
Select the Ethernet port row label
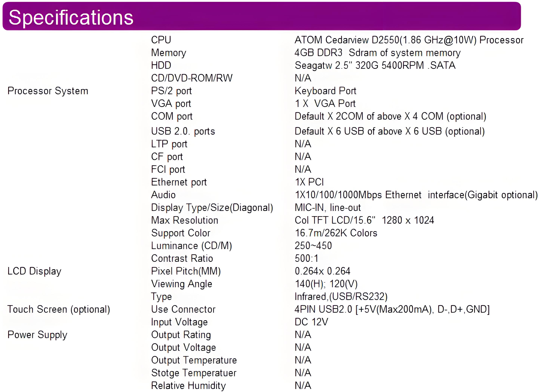click(179, 182)
